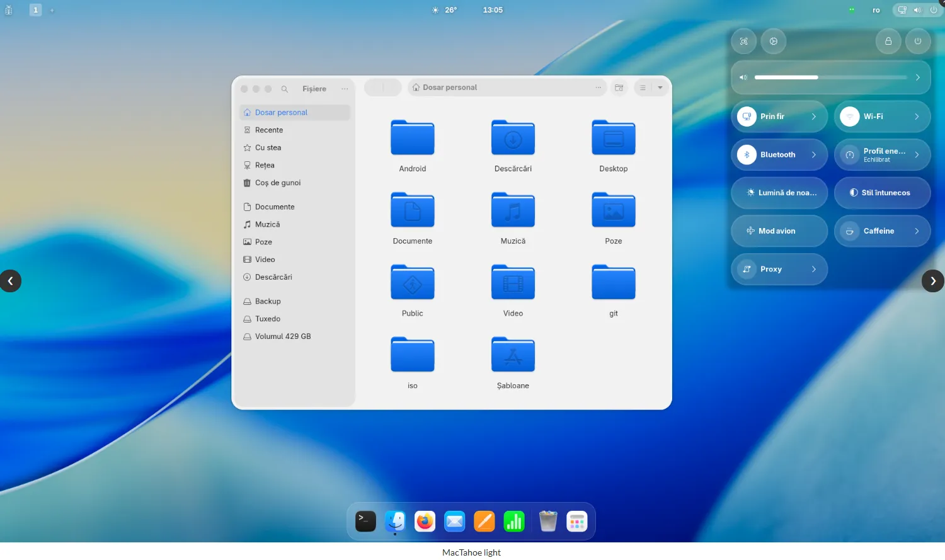Launch Firefox from the dock

point(425,522)
